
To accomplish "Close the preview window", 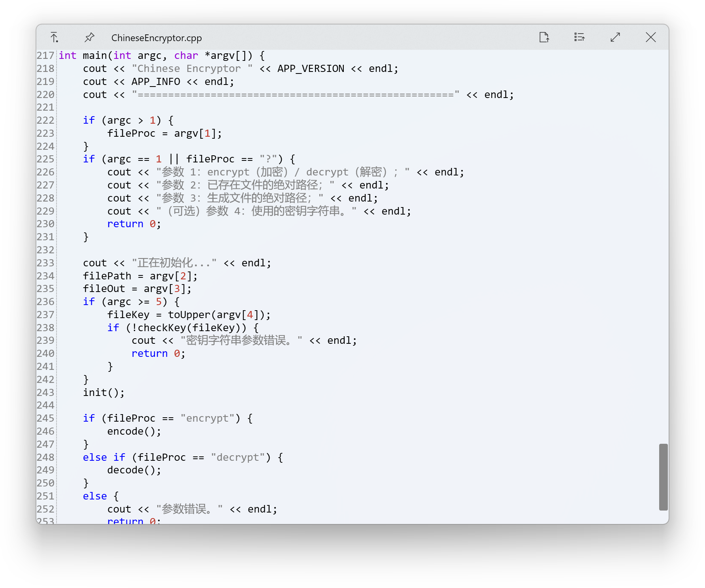I will pyautogui.click(x=651, y=37).
